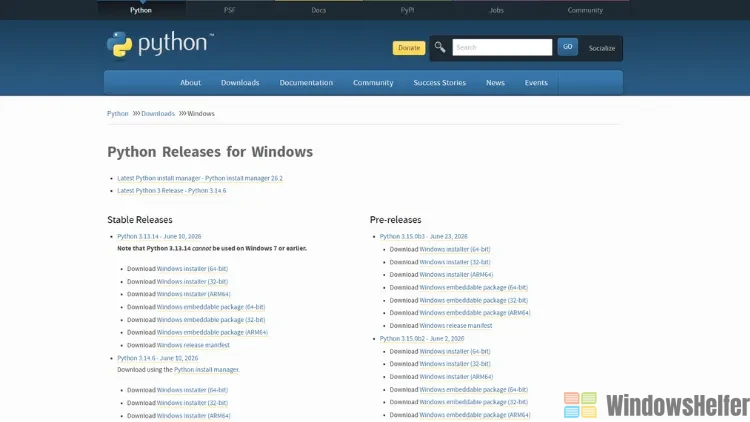Open the Downloads navigation menu
750x422 pixels.
(x=240, y=83)
